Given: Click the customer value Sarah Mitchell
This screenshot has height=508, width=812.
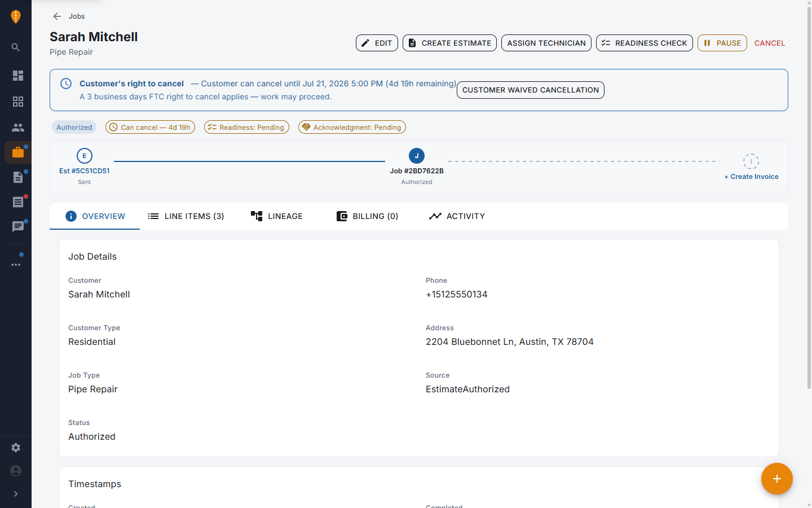Looking at the screenshot, I should coord(99,294).
